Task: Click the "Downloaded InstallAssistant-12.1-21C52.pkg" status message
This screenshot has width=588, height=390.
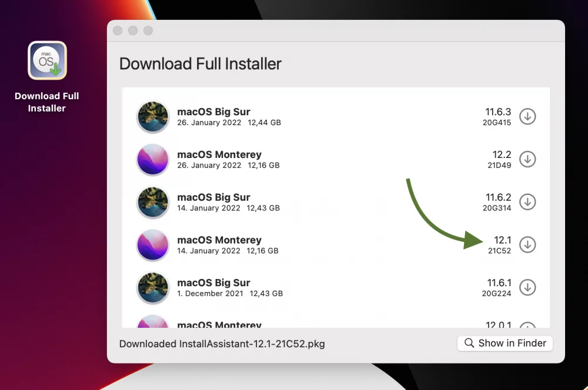Action: click(x=222, y=344)
